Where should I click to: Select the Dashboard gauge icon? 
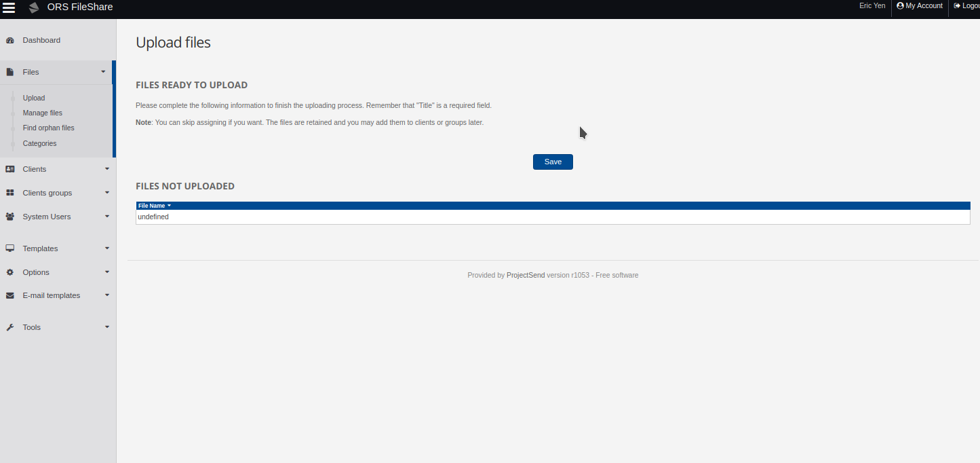pyautogui.click(x=9, y=40)
